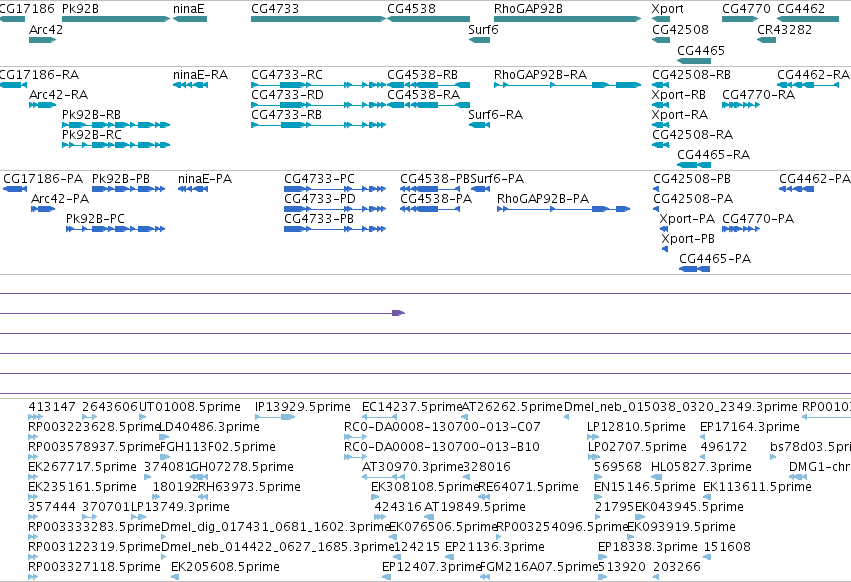The height and width of the screenshot is (582, 851).
Task: Select protein Pk92B-PC
Action: click(116, 229)
